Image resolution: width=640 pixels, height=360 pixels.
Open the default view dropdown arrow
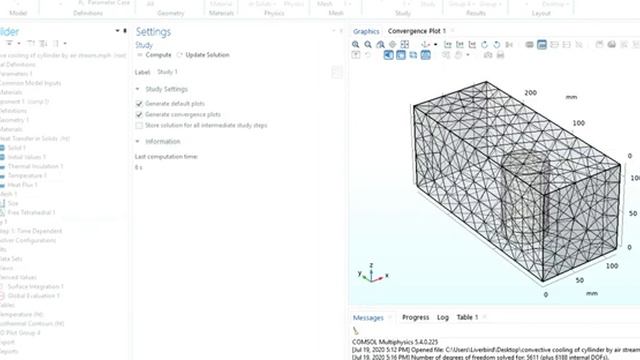coord(436,44)
